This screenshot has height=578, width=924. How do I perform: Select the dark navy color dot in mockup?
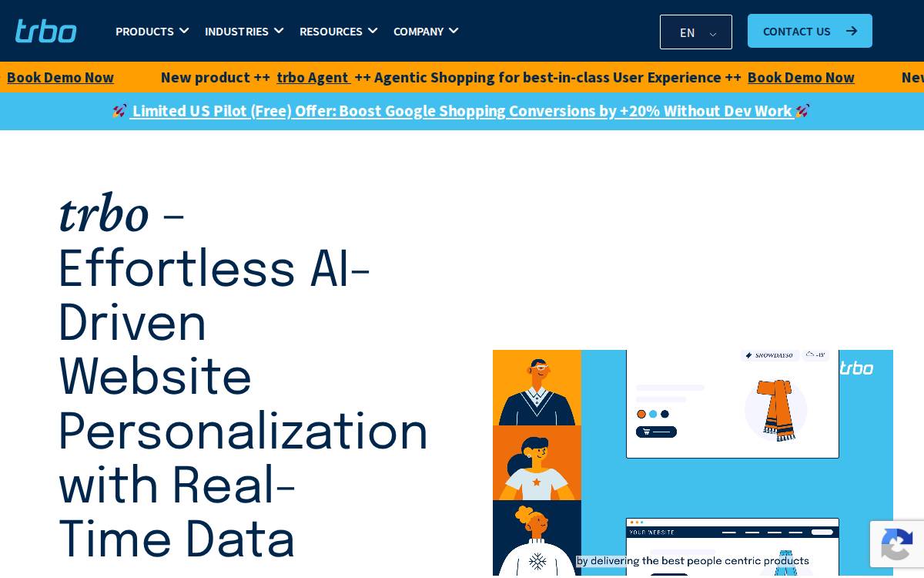[x=665, y=414]
